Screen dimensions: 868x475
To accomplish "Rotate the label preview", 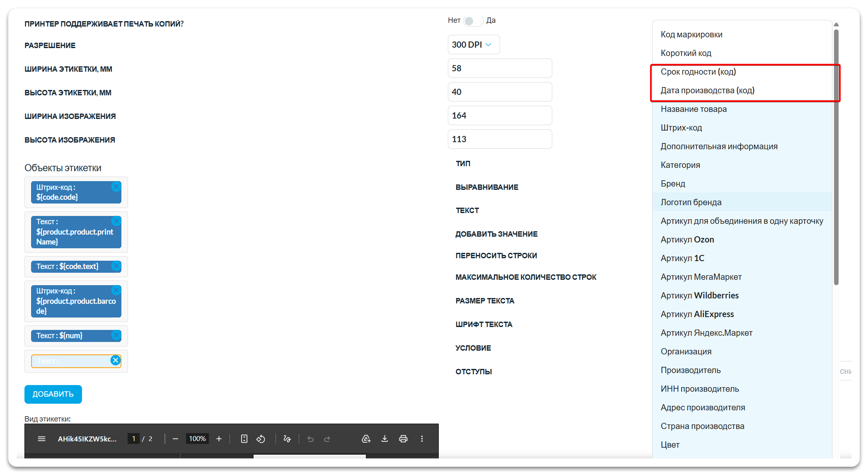I will click(261, 439).
